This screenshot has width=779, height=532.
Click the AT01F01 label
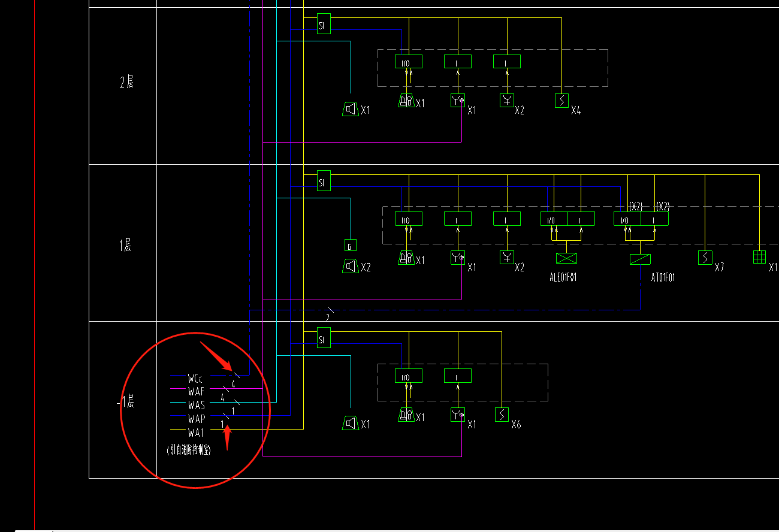[663, 278]
